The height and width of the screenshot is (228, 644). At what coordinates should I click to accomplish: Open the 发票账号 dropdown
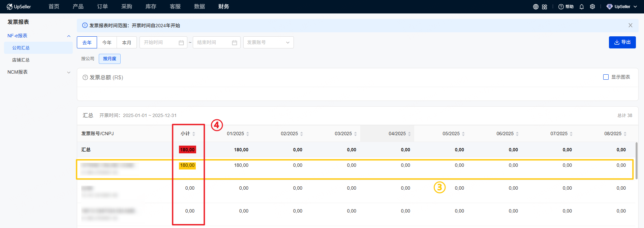(268, 42)
